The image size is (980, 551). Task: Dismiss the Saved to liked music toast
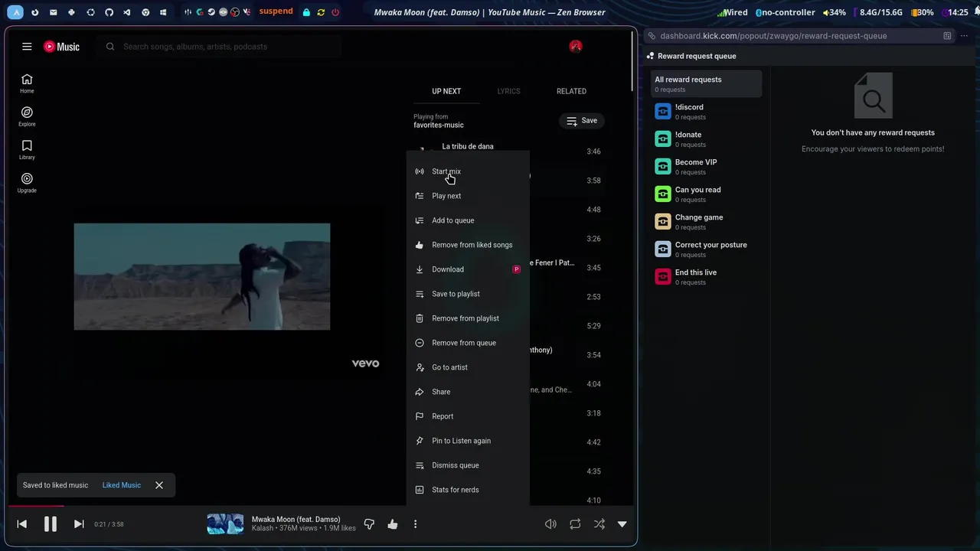(x=159, y=485)
